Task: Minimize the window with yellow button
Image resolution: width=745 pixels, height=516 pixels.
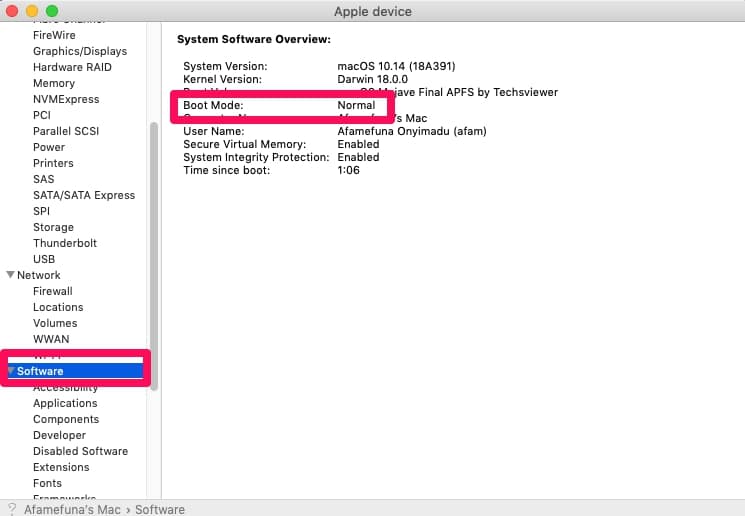Action: [32, 10]
